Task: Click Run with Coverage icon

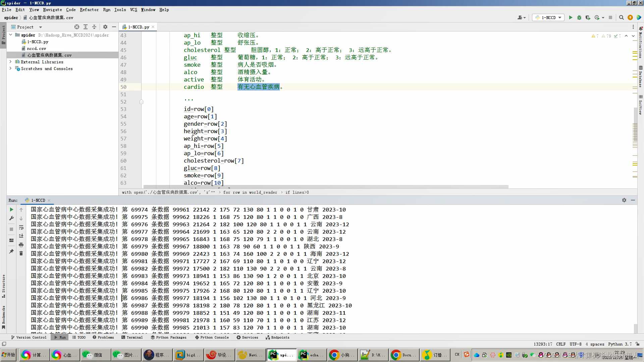Action: (x=588, y=17)
